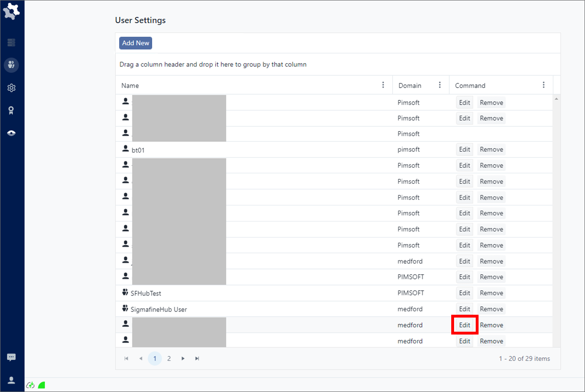Open the license ribbon badge icon
Screen dimensions: 585x392
coord(11,110)
